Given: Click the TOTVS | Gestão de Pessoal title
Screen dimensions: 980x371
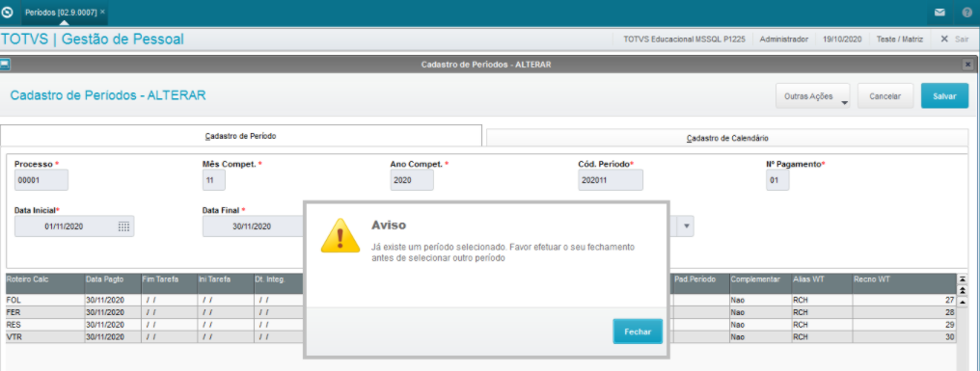Looking at the screenshot, I should pyautogui.click(x=93, y=39).
